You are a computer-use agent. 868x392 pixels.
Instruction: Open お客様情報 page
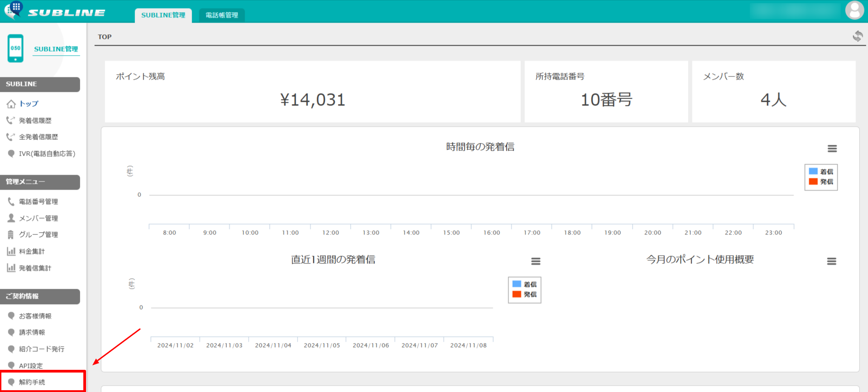pos(35,316)
